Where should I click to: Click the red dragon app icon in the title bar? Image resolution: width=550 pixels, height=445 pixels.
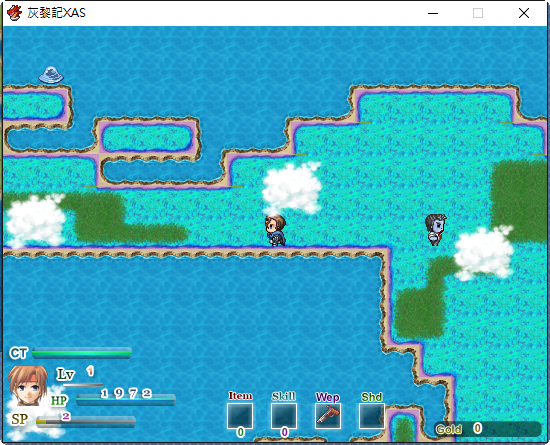pos(14,13)
